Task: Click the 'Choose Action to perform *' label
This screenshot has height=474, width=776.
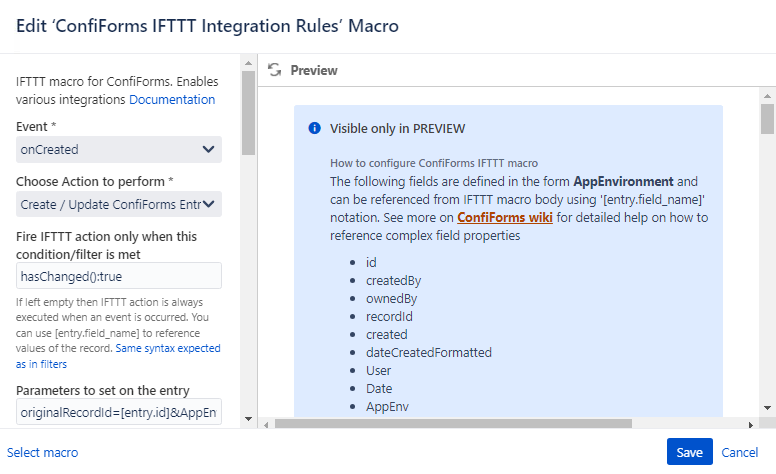Action: pos(95,182)
